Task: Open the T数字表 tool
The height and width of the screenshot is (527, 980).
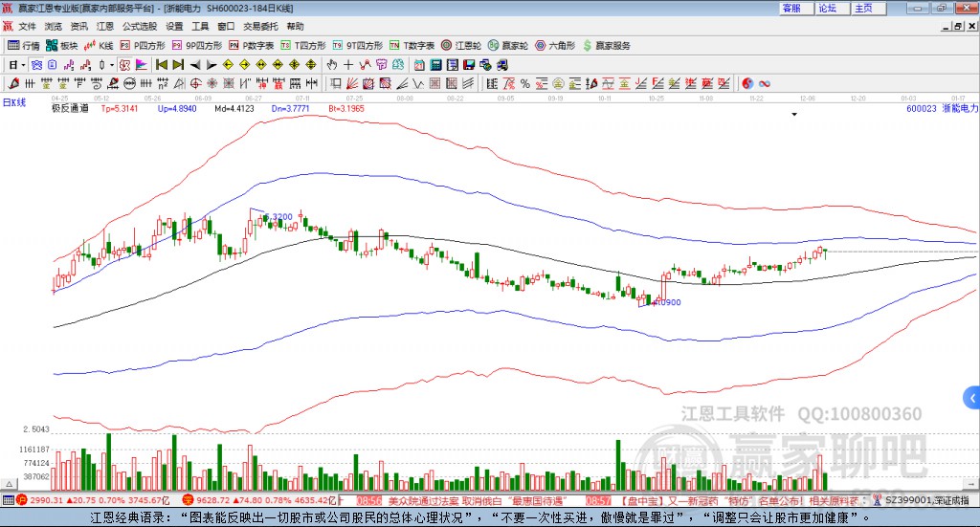Action: [x=412, y=46]
